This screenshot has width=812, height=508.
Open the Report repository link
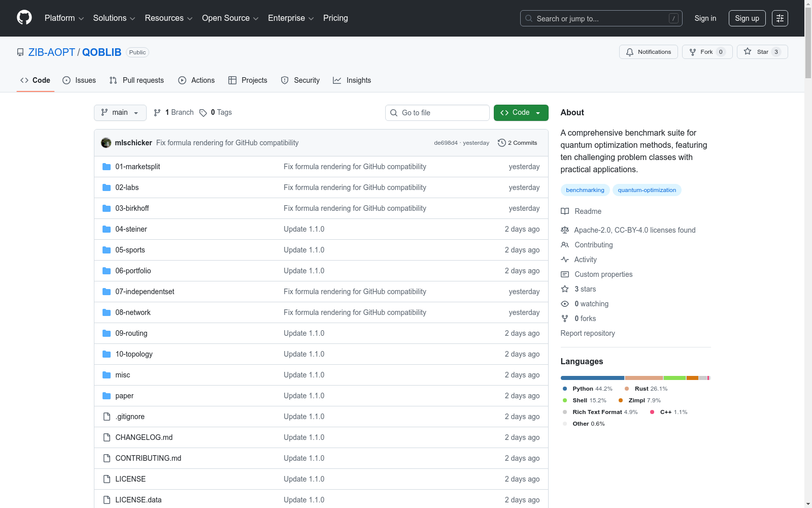tap(588, 333)
